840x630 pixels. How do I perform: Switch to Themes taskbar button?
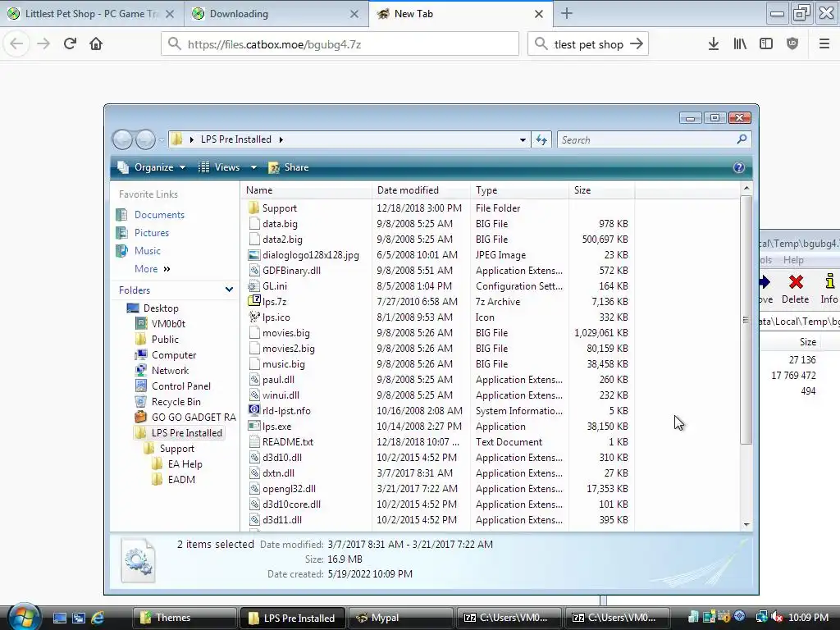click(x=185, y=618)
